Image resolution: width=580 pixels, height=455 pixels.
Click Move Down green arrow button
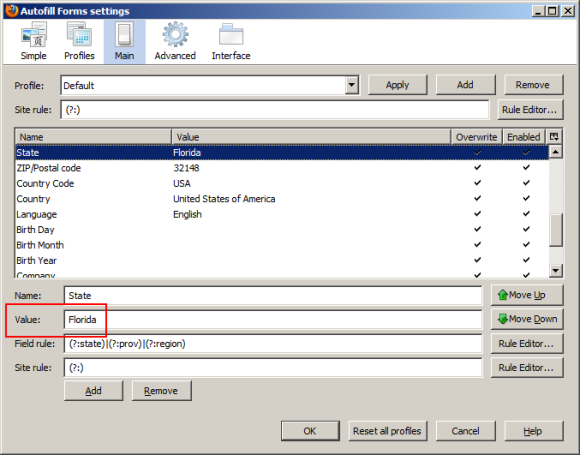pyautogui.click(x=527, y=319)
